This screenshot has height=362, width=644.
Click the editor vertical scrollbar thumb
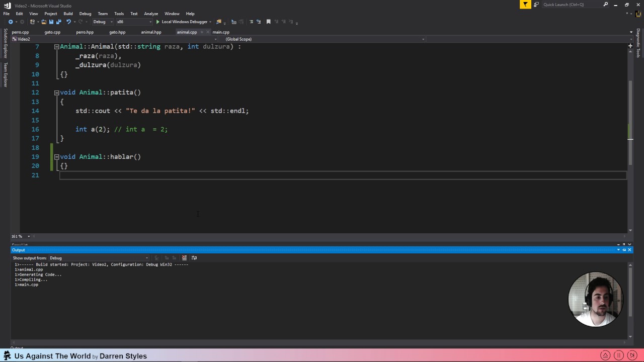pyautogui.click(x=630, y=123)
